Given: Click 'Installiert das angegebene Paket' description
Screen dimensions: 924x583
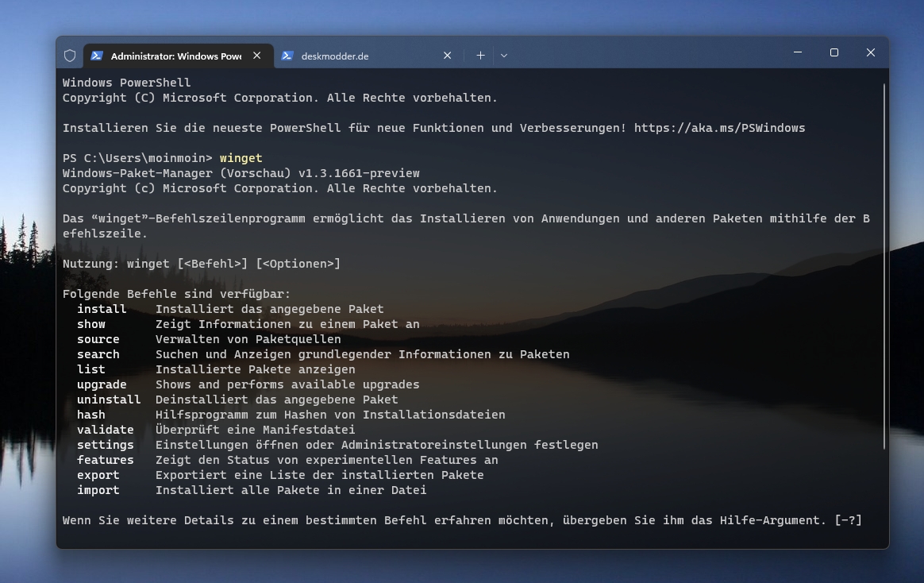Looking at the screenshot, I should pyautogui.click(x=269, y=309).
